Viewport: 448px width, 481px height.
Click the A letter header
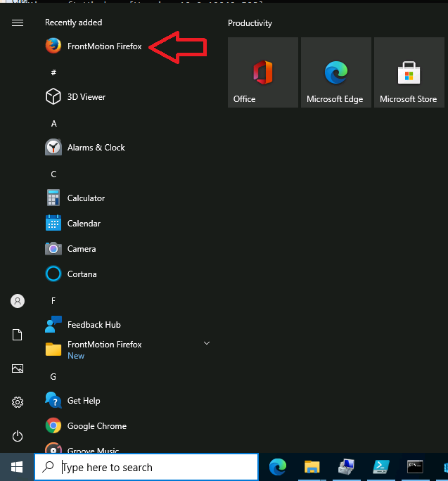pos(53,124)
